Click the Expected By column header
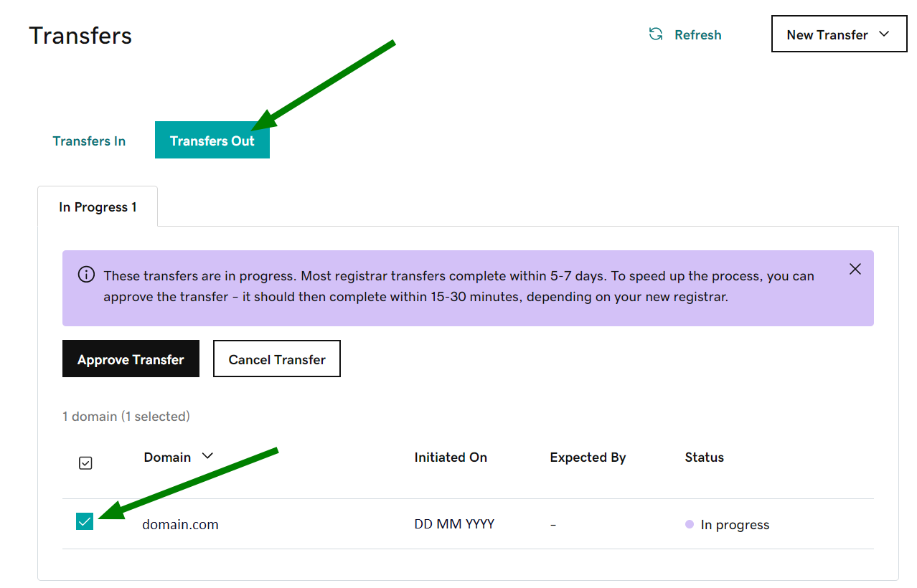The width and height of the screenshot is (917, 588). [588, 457]
